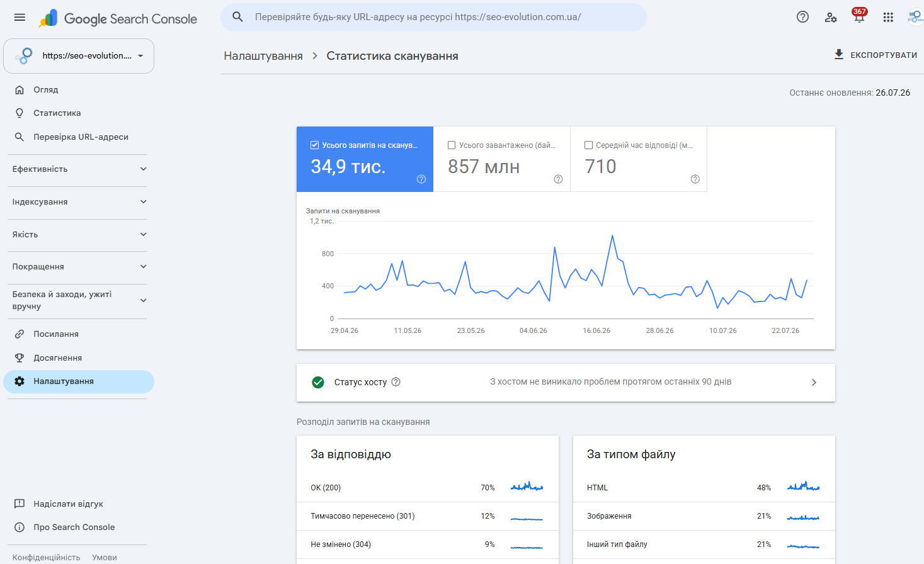Check the Середній час відповіді checkbox

click(x=589, y=145)
